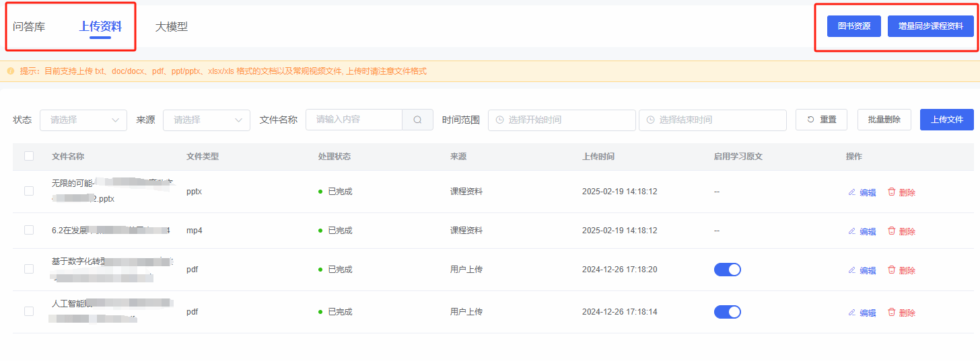The height and width of the screenshot is (361, 980).
Task: Click trash icon in the last pdf row
Action: coord(892,312)
